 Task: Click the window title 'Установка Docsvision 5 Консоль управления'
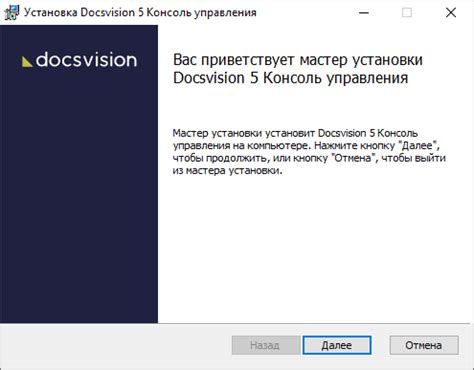(140, 13)
